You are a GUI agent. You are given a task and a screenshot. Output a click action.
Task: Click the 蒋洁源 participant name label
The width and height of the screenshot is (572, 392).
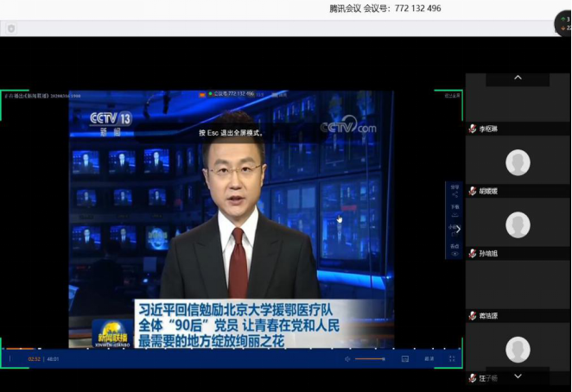click(488, 316)
